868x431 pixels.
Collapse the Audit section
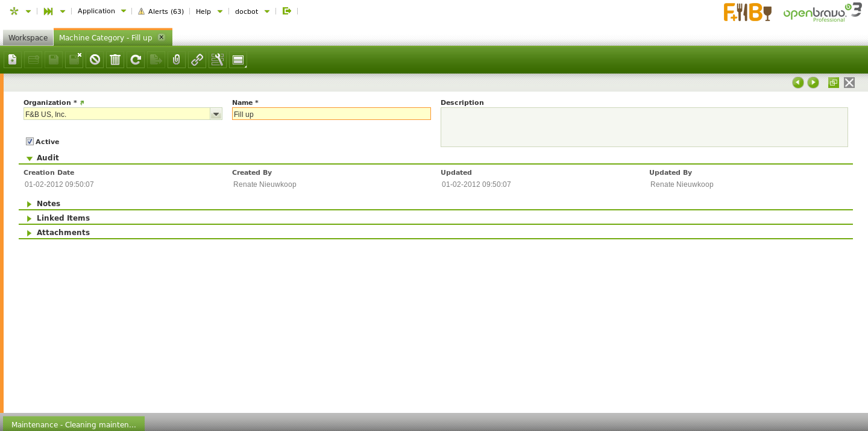(x=48, y=158)
